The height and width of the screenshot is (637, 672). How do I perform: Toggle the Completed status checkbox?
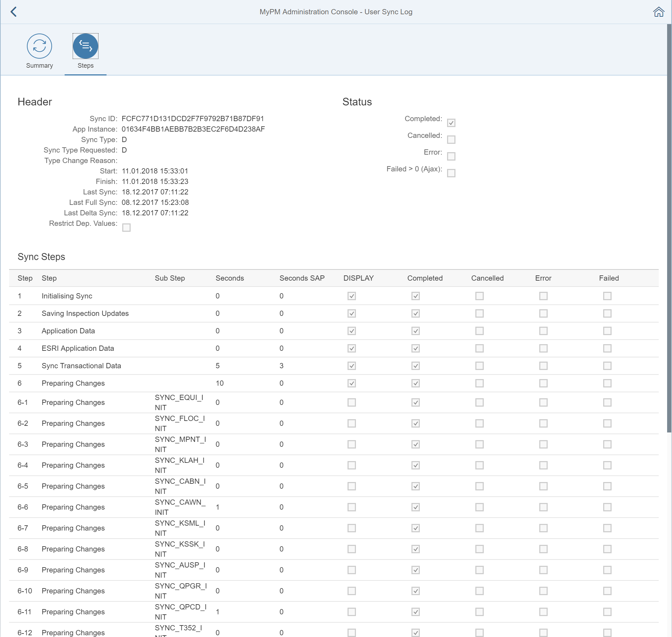point(451,123)
